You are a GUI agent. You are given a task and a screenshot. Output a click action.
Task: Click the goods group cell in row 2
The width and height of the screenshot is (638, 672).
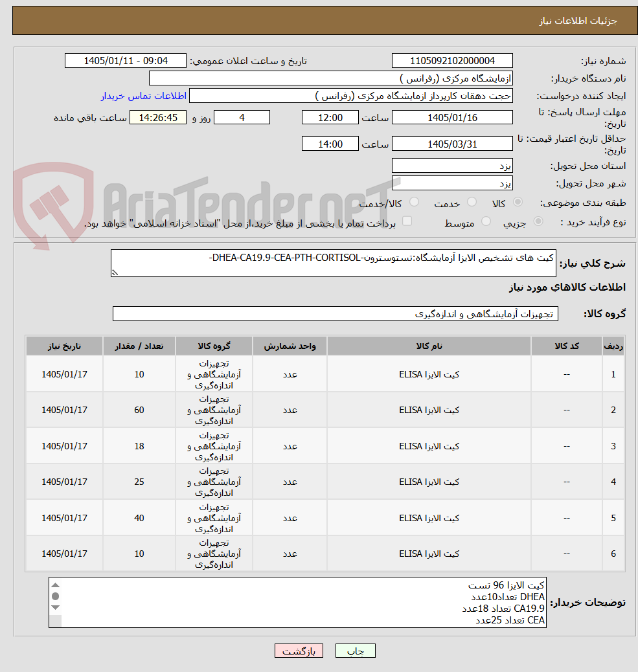(x=214, y=410)
